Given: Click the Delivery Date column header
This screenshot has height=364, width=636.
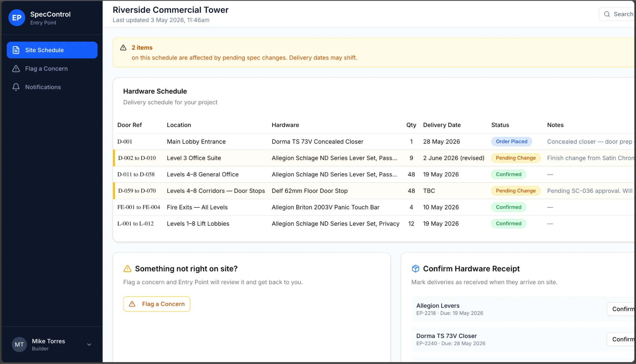Looking at the screenshot, I should point(442,125).
